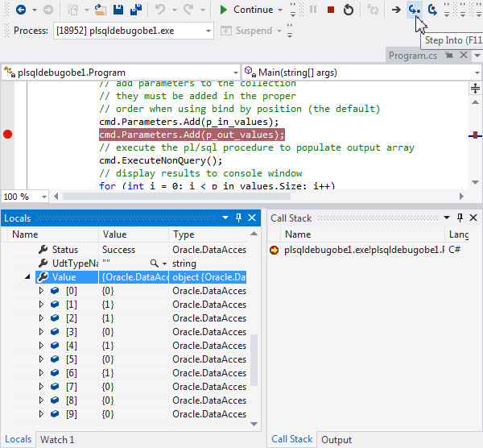Select the [5] row in Locals
The image size is (483, 448).
tap(126, 359)
